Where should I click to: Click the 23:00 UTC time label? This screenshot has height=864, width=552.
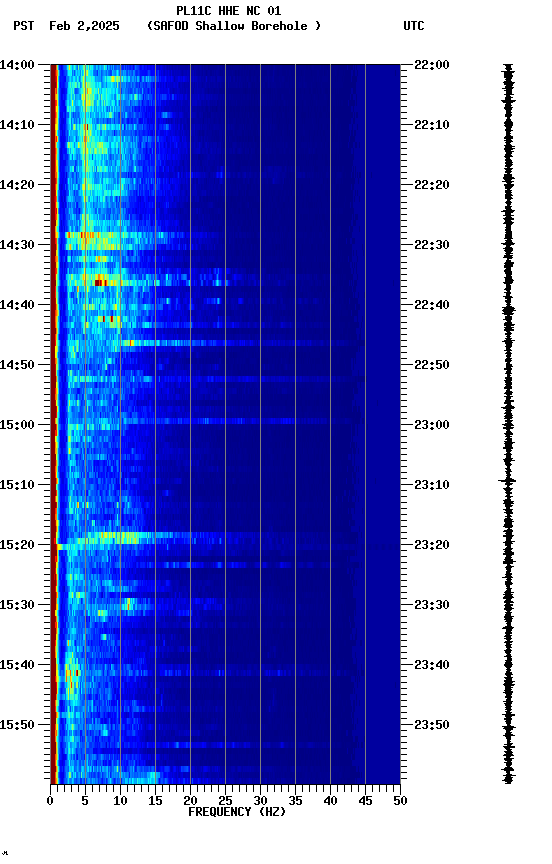tap(432, 425)
